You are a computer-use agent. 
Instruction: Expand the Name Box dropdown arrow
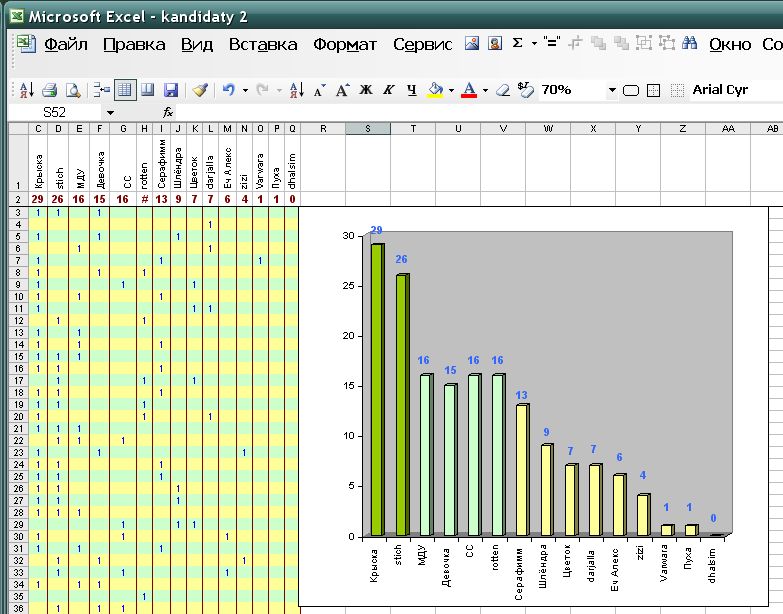coord(109,113)
